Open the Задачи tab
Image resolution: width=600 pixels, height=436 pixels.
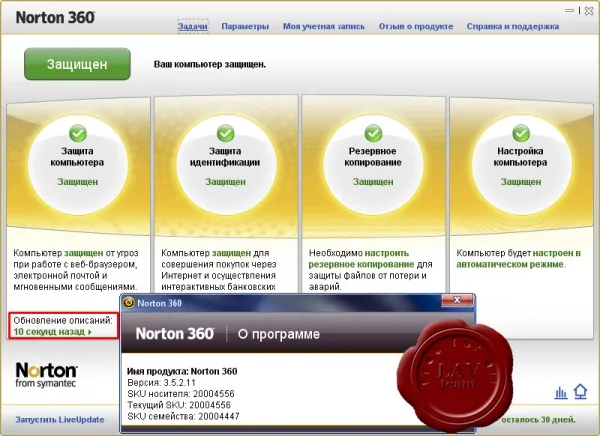(x=193, y=26)
